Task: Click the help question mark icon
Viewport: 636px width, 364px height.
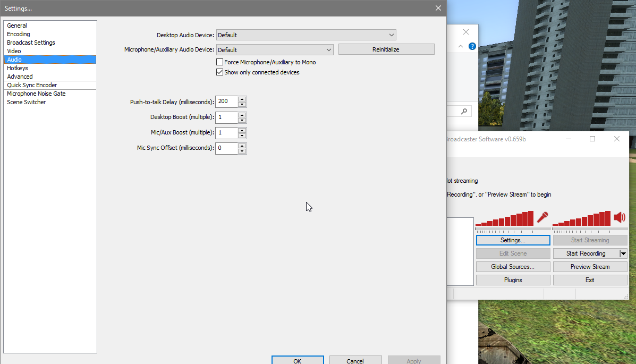Action: coord(472,46)
